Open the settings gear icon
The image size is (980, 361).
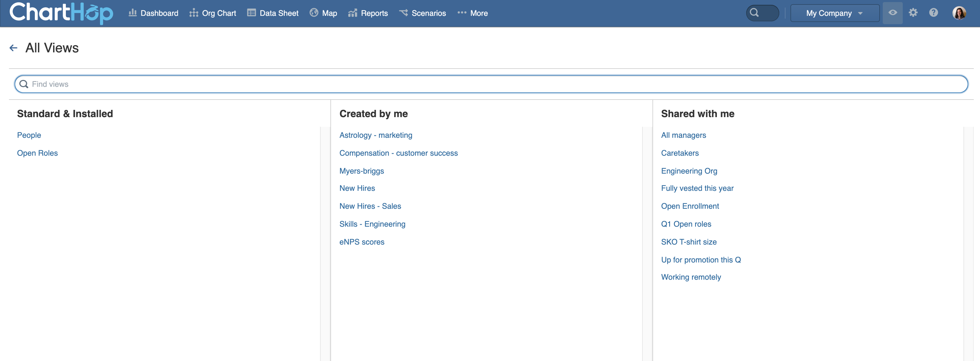[913, 13]
